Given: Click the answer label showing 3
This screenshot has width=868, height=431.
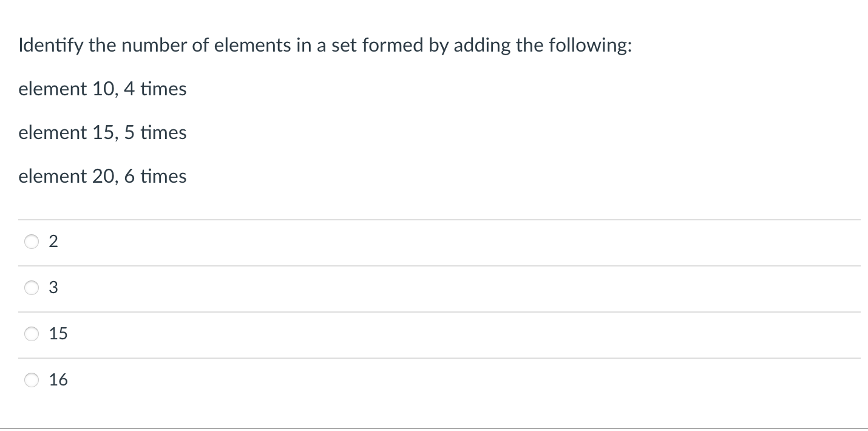Looking at the screenshot, I should pos(53,288).
